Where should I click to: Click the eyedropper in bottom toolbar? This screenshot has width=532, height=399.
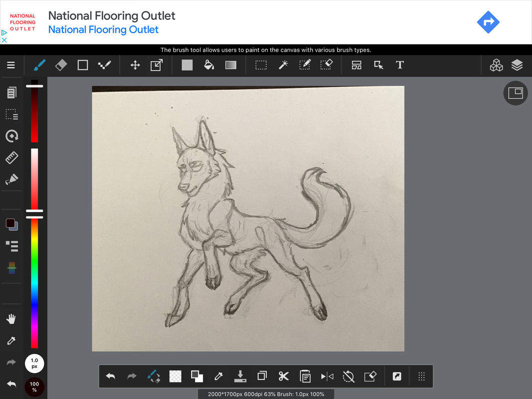tap(218, 376)
